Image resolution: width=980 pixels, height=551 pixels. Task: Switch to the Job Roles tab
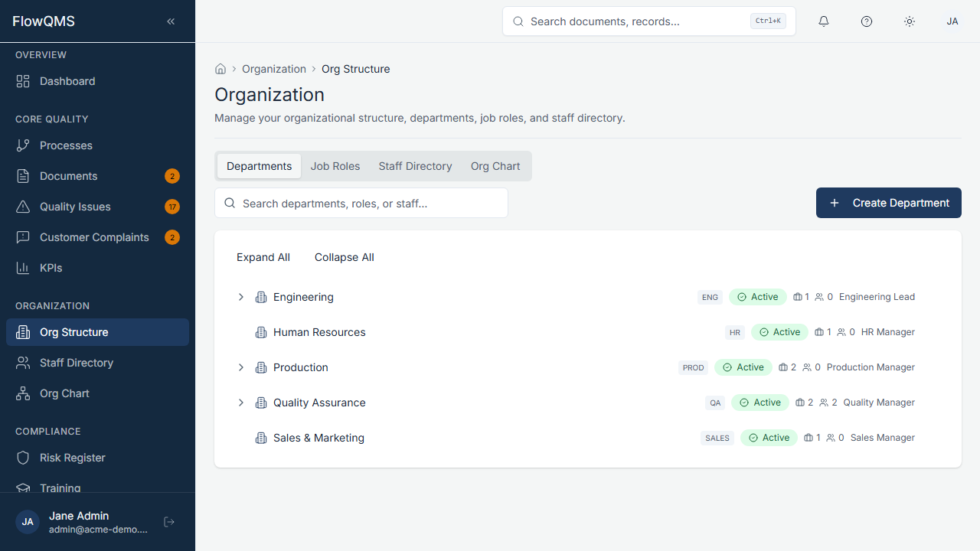click(x=335, y=166)
